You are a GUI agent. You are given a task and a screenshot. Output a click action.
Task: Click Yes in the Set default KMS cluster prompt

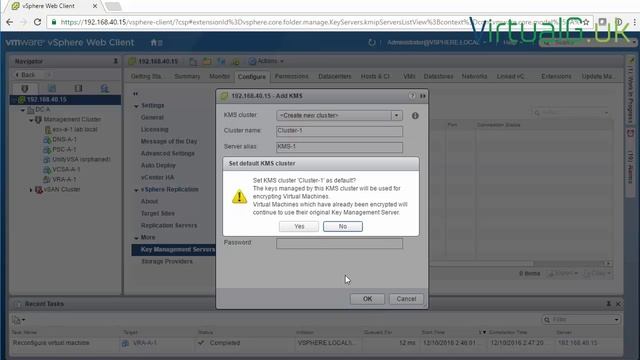[x=299, y=227]
